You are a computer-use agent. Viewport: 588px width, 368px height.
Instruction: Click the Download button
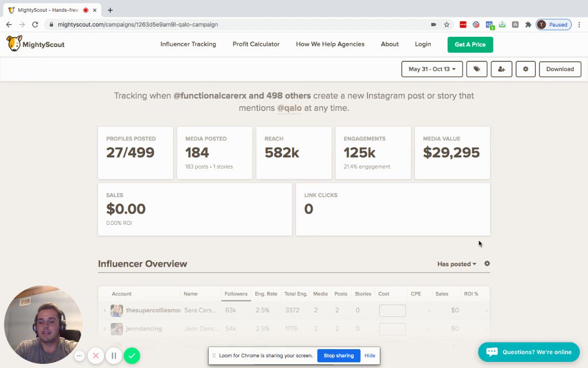tap(560, 69)
